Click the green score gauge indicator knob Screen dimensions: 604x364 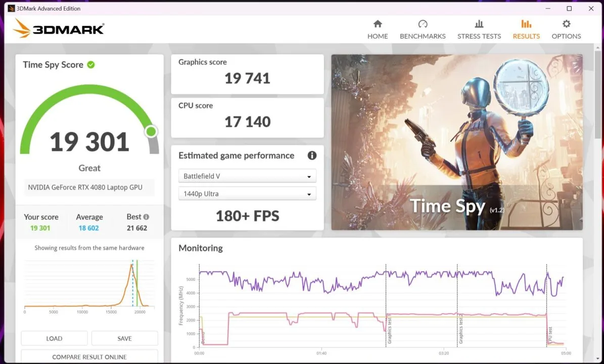[x=151, y=132]
